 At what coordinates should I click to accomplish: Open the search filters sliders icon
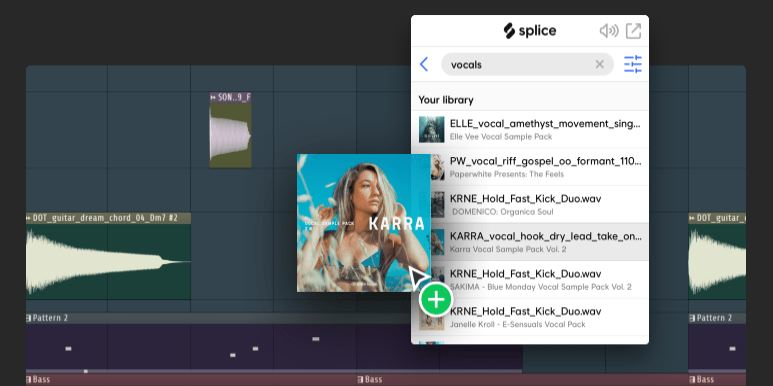pos(632,64)
